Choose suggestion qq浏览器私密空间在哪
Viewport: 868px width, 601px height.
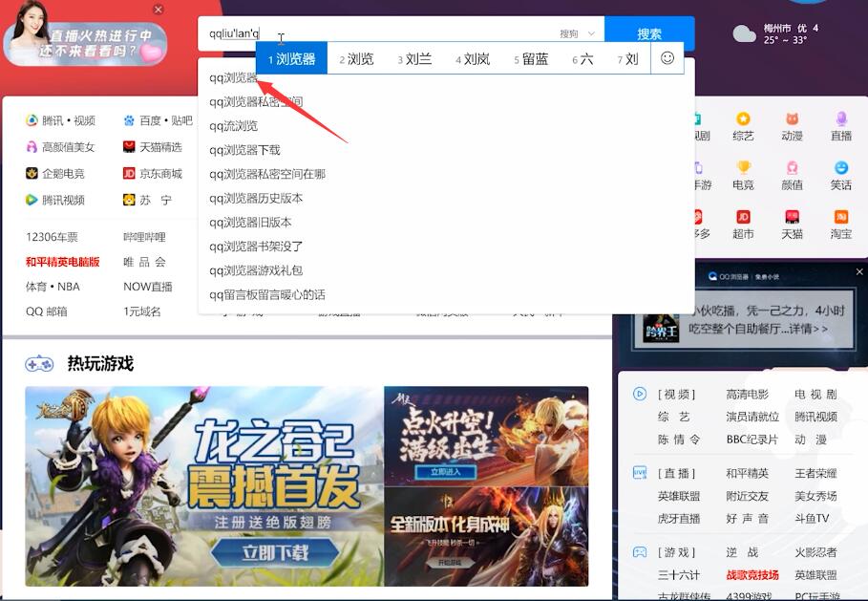[267, 174]
